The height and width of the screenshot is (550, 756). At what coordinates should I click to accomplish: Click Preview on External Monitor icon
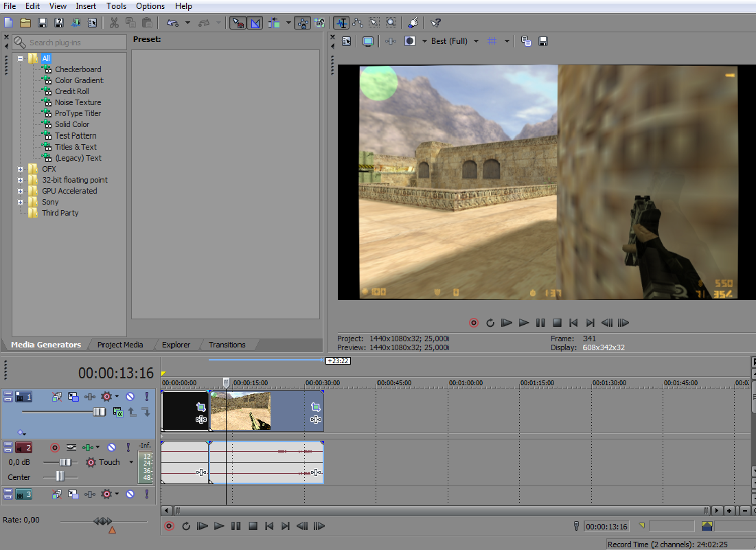tap(368, 41)
